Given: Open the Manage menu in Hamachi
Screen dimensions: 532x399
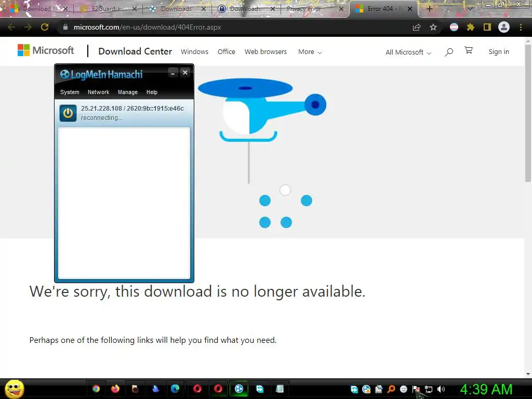Looking at the screenshot, I should pos(128,92).
